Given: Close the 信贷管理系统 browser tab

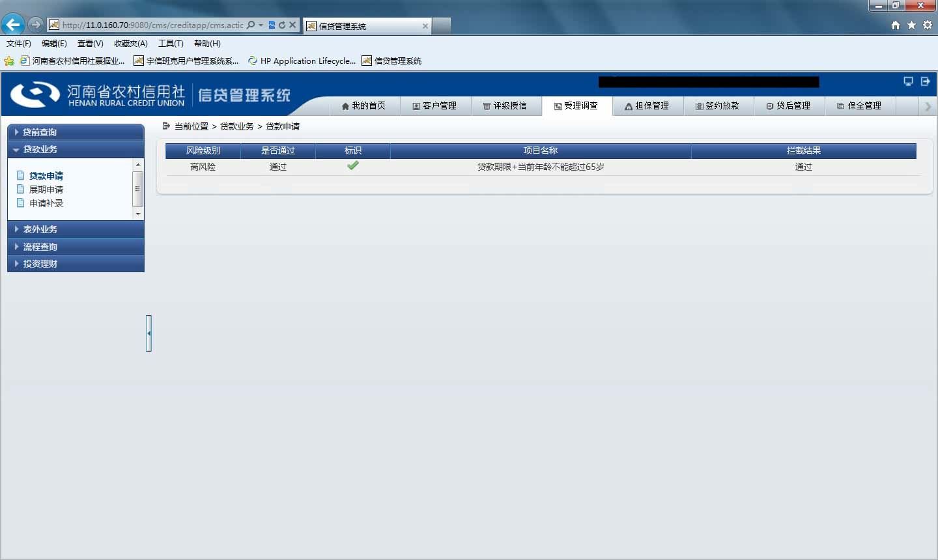Looking at the screenshot, I should [425, 26].
